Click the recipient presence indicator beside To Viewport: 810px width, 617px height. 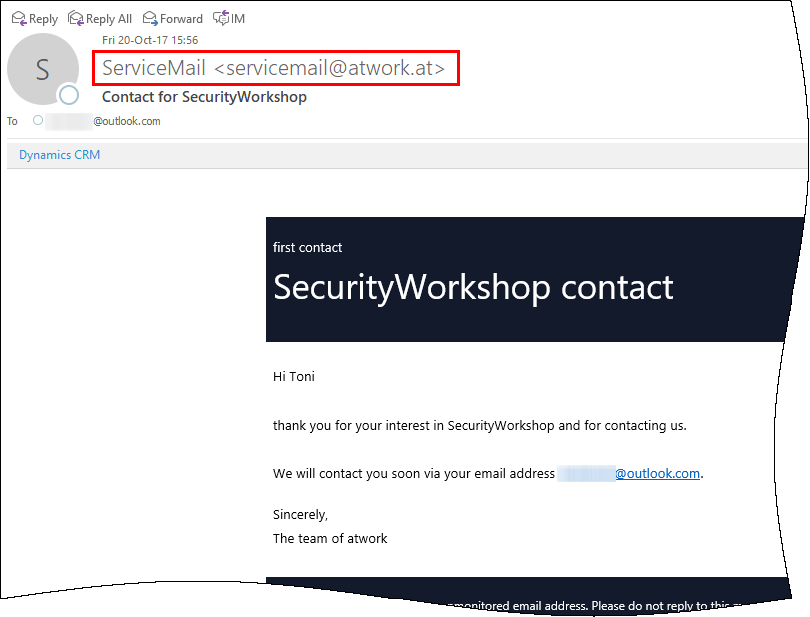point(38,120)
